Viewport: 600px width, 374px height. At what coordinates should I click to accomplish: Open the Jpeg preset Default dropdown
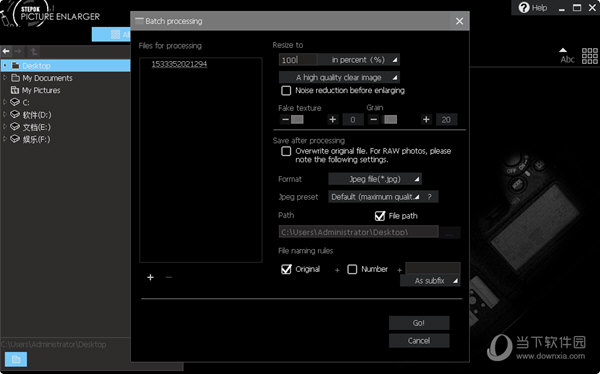click(375, 197)
